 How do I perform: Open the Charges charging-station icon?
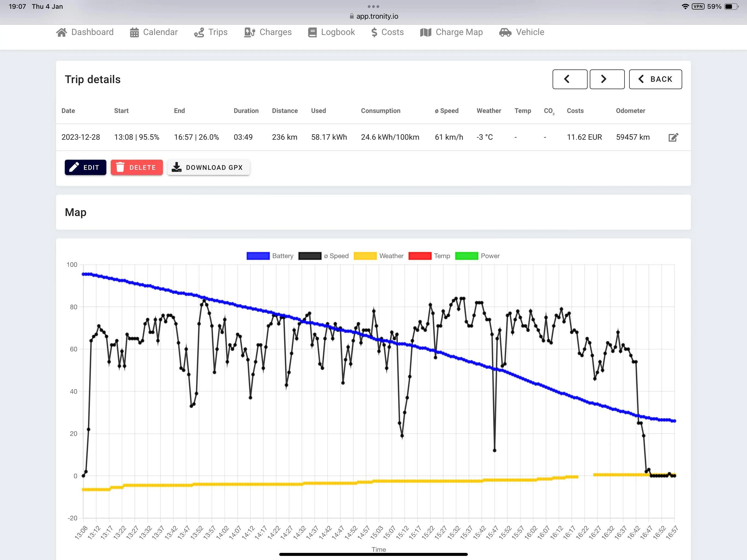250,33
